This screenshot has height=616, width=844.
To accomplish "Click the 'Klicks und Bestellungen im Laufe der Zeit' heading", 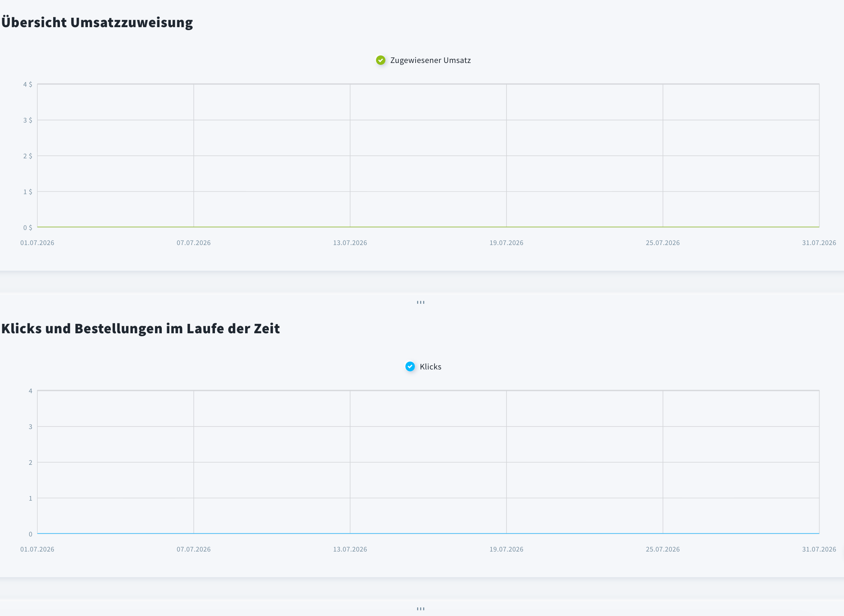I will pos(141,328).
